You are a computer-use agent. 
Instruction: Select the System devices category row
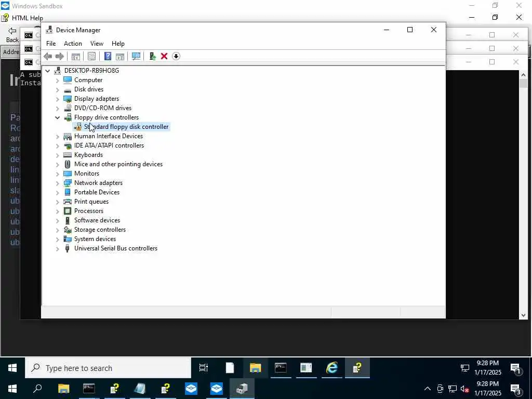(95, 239)
